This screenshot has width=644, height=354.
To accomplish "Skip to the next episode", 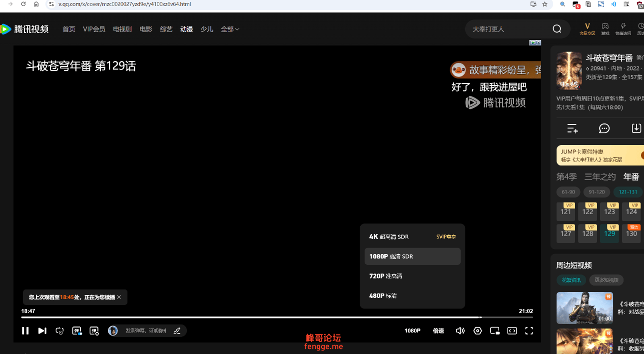I will tap(42, 330).
